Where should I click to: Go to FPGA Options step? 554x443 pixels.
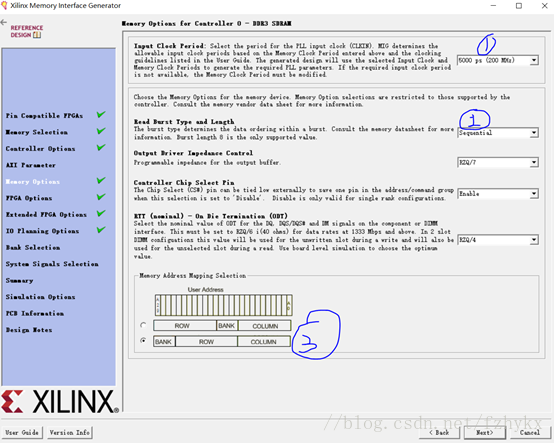coord(29,198)
